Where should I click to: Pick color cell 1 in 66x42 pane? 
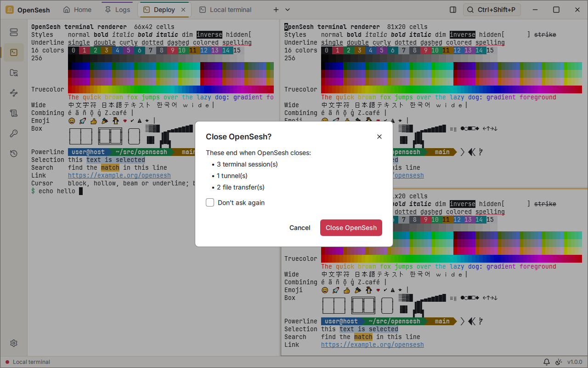tap(85, 50)
